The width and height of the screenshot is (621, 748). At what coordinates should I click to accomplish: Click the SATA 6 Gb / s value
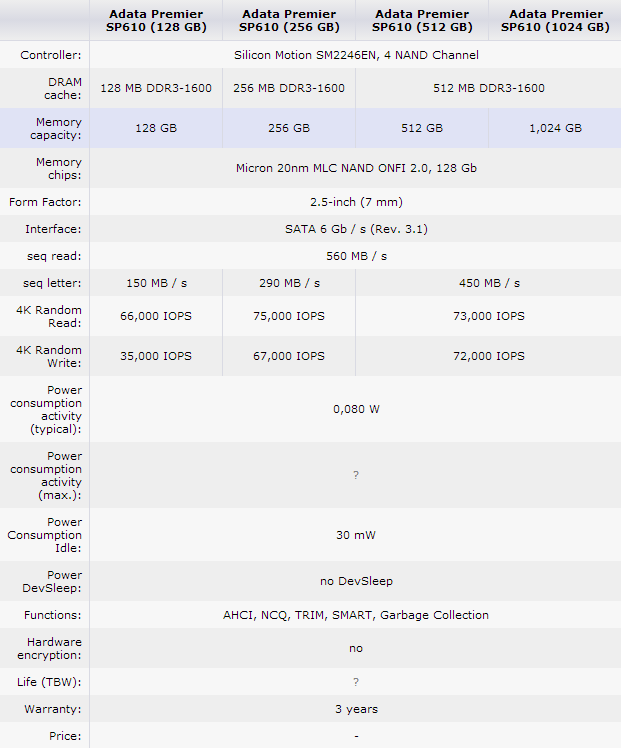[x=356, y=229]
